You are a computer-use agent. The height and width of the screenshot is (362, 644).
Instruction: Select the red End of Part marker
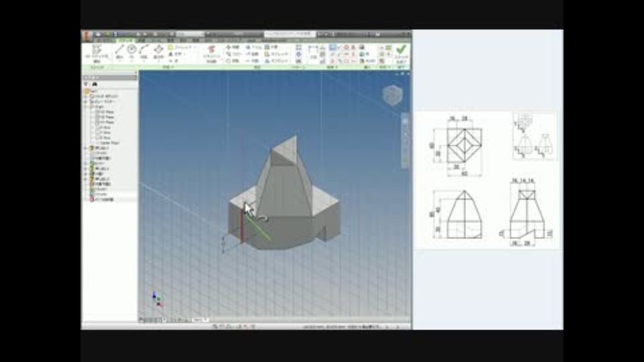point(102,200)
